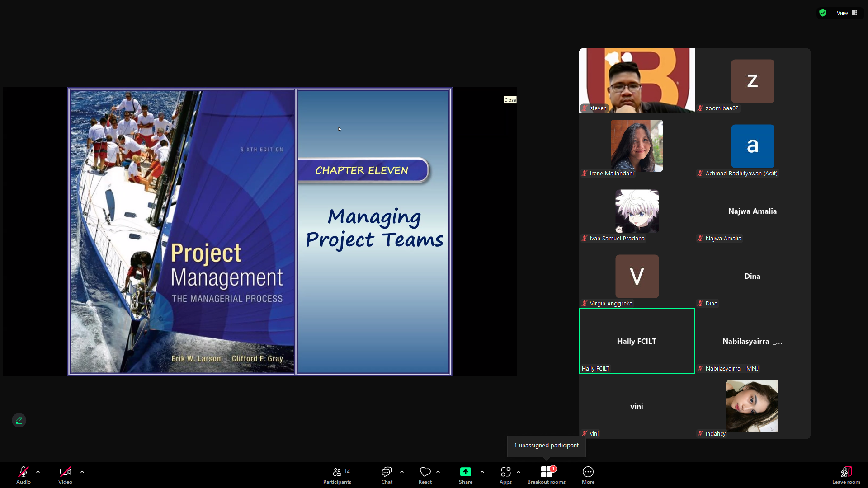The width and height of the screenshot is (868, 488).
Task: Click the Dina participant tile
Action: click(x=753, y=276)
